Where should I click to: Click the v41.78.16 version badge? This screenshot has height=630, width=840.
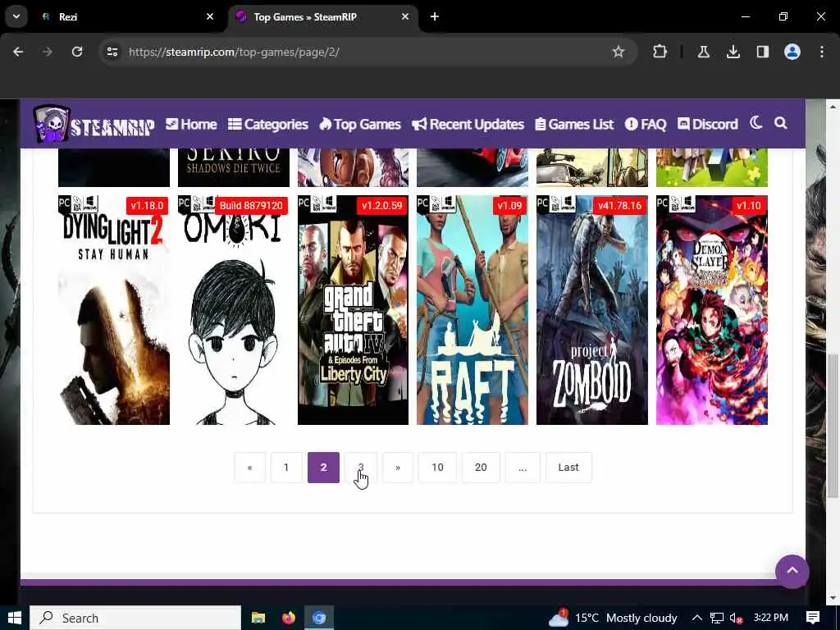click(x=620, y=206)
